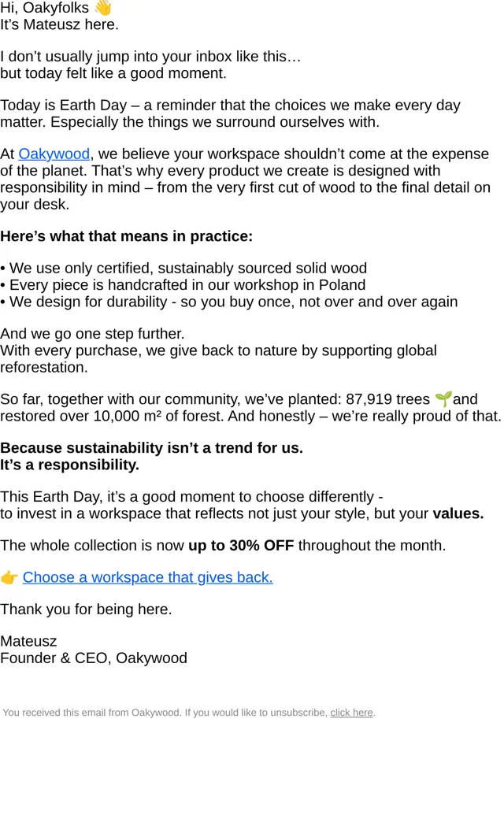Viewport: 504px width, 819px height.
Task: Click the 'And we go one step further.' line
Action: click(x=92, y=334)
